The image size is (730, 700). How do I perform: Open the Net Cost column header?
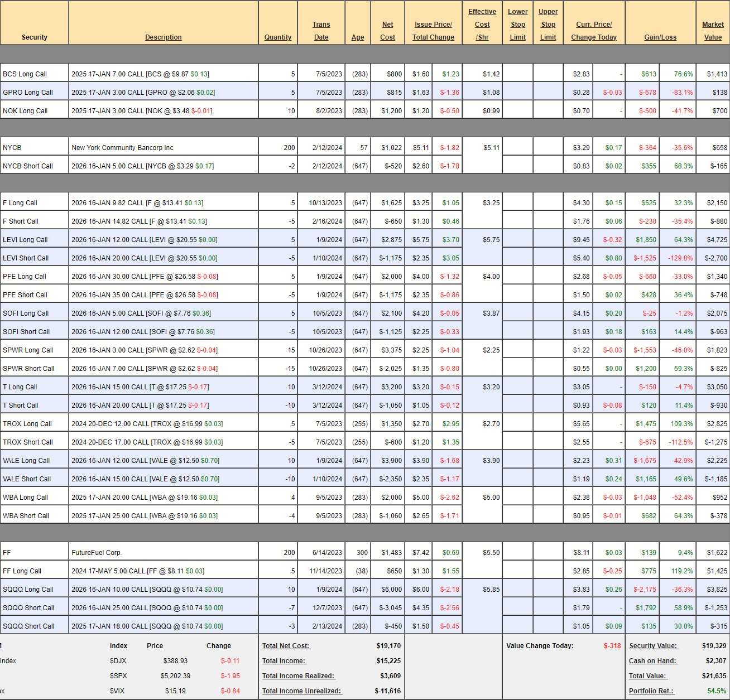pyautogui.click(x=387, y=31)
